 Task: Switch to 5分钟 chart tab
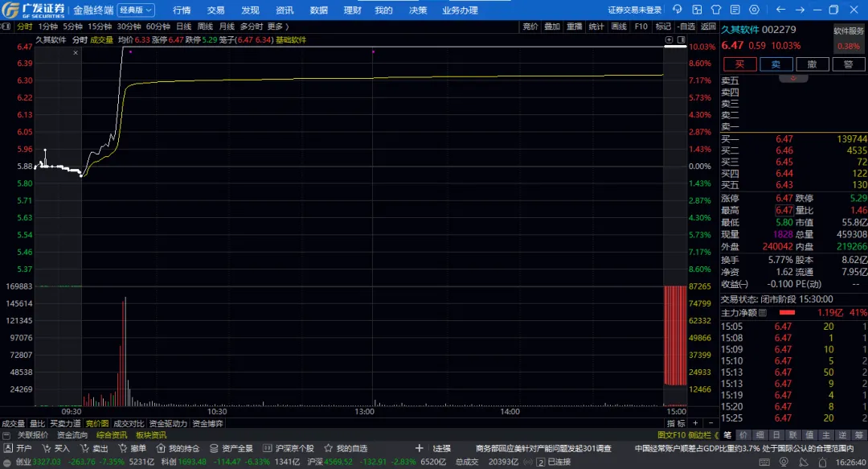click(72, 26)
